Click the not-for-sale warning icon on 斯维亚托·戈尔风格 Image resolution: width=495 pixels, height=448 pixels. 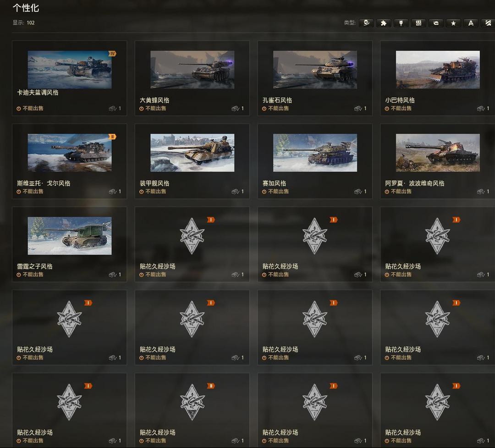pyautogui.click(x=19, y=192)
